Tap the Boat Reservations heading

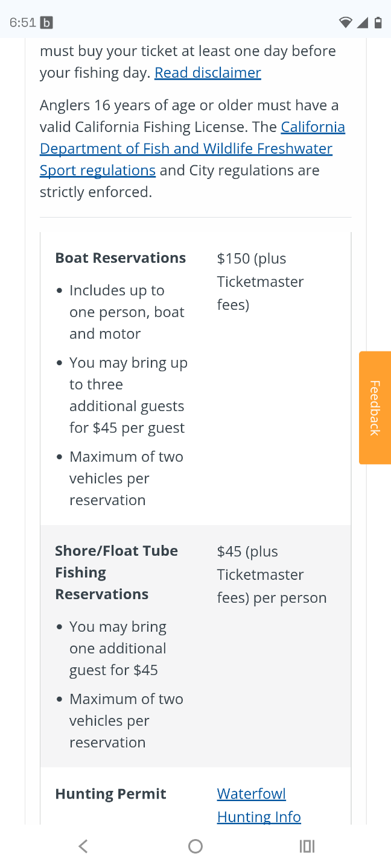(120, 258)
